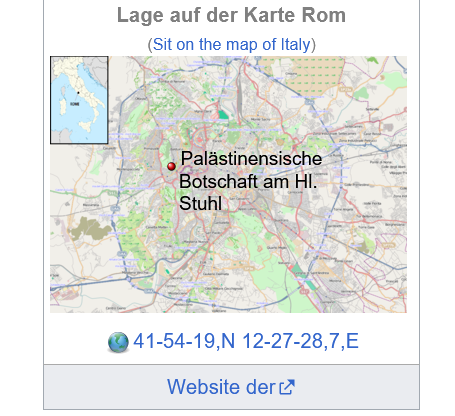Click the red location marker pin

(x=171, y=166)
